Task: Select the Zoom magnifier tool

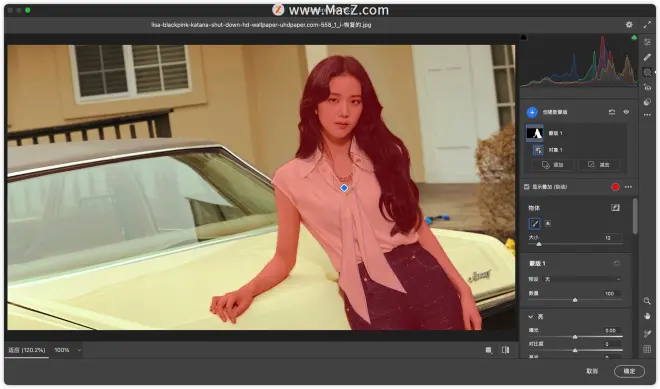Action: point(647,301)
